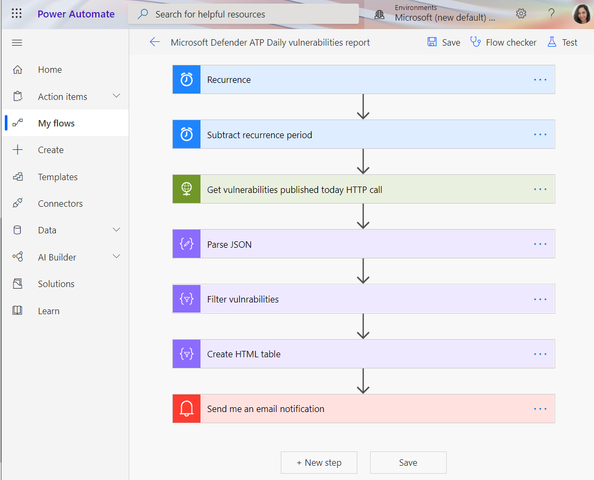
Task: Open ellipsis menu for HTTP call step
Action: [x=540, y=189]
